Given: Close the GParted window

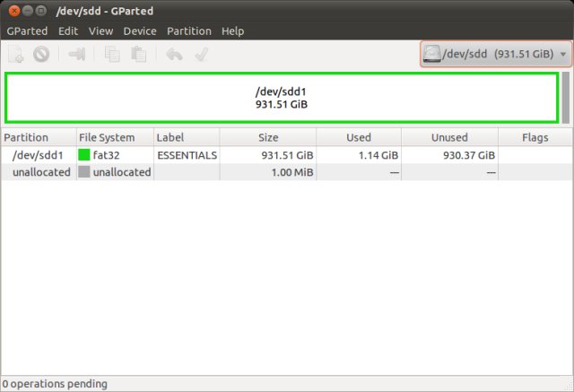Looking at the screenshot, I should coord(14,11).
